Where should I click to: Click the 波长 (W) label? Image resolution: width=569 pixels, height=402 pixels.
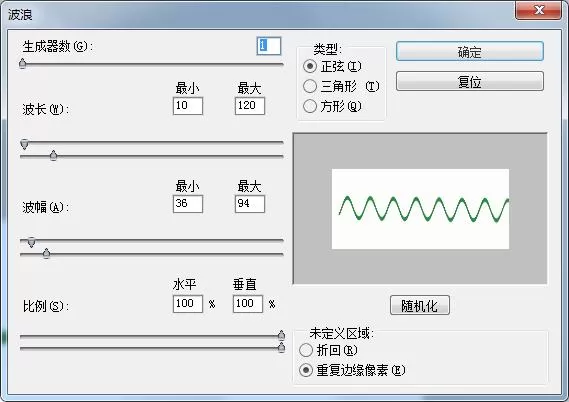pos(46,109)
